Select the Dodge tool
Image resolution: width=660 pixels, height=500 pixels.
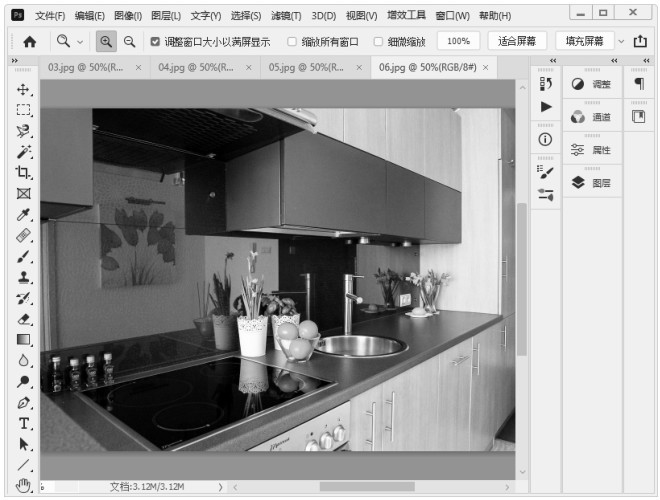[23, 381]
